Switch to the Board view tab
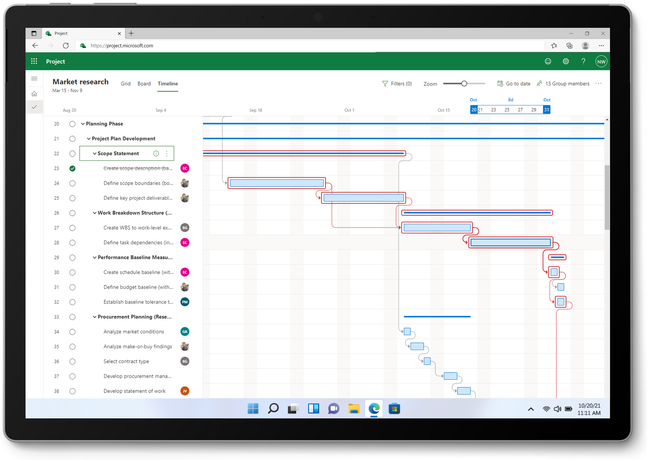This screenshot has height=460, width=650. pos(144,84)
